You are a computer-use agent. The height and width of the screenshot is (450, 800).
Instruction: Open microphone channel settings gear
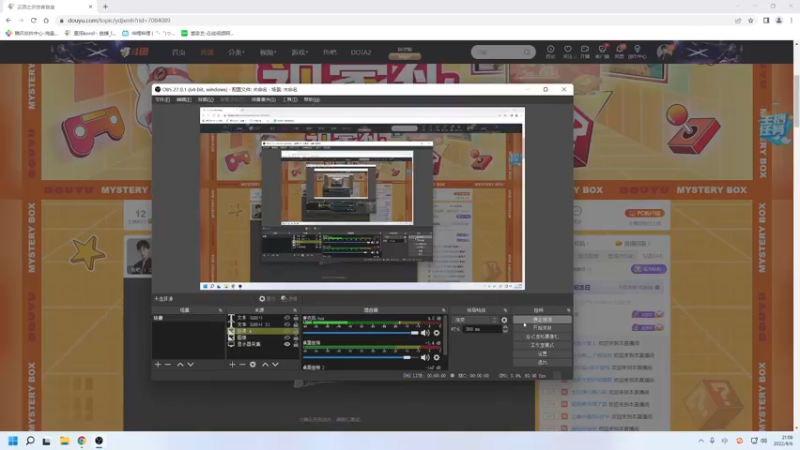(x=436, y=333)
